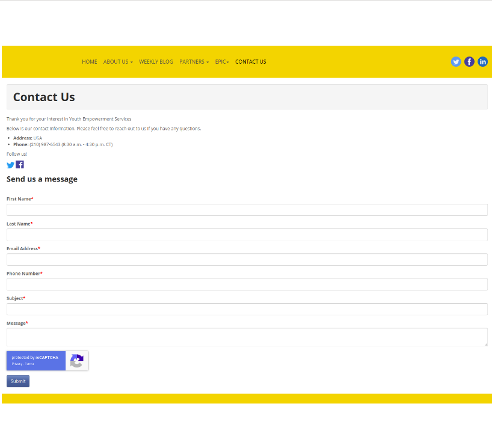Image resolution: width=492 pixels, height=448 pixels.
Task: Open the reCAPTCHA Privacy link
Action: 17,364
